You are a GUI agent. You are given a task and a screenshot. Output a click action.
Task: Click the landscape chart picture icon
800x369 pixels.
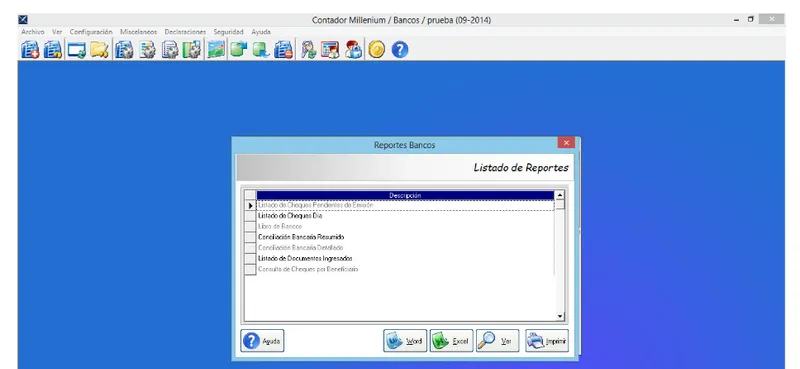(216, 50)
